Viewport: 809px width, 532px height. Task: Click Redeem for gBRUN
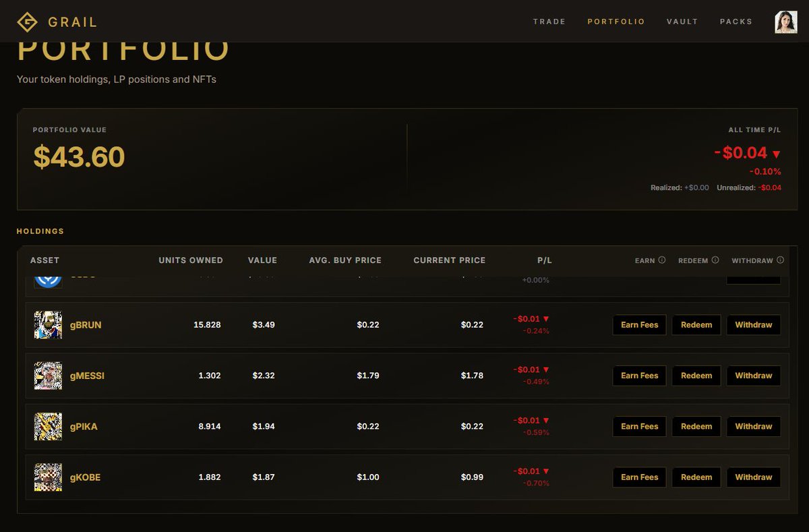click(x=696, y=325)
